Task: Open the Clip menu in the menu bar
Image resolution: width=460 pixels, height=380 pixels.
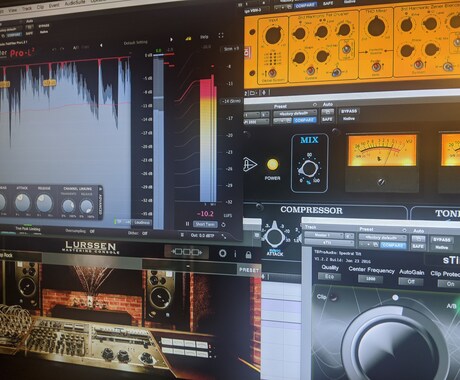Action: click(40, 7)
